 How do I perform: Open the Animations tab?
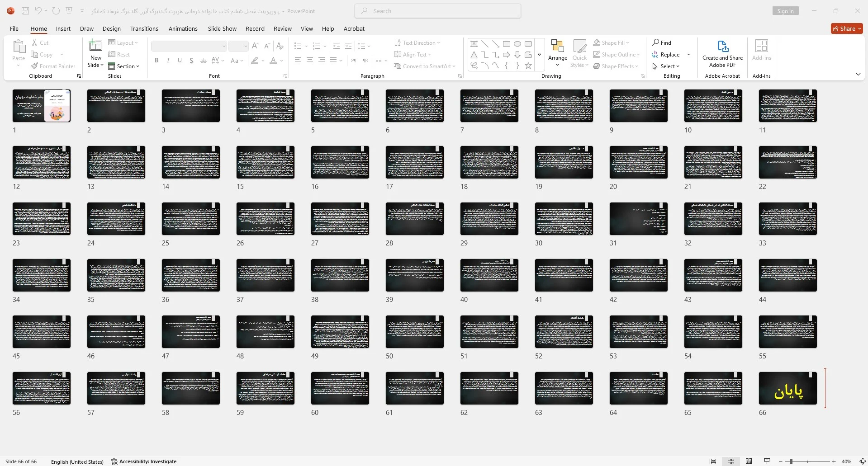click(x=183, y=28)
